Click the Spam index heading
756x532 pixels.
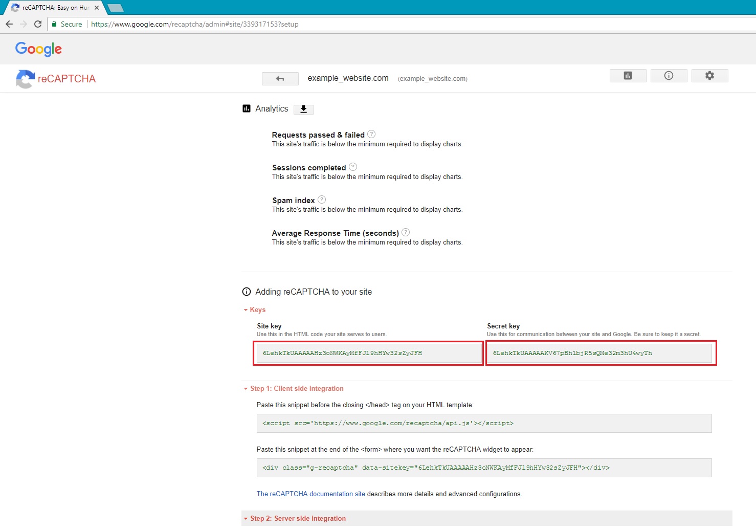pos(294,201)
